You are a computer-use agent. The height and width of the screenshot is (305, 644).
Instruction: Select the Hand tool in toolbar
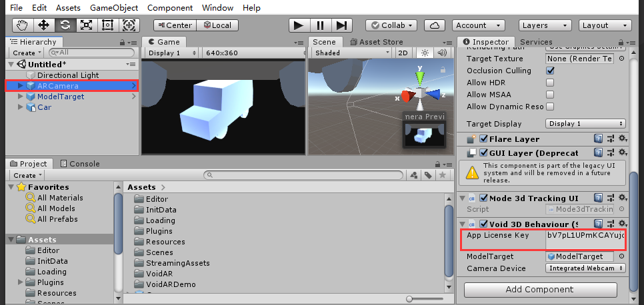point(23,25)
